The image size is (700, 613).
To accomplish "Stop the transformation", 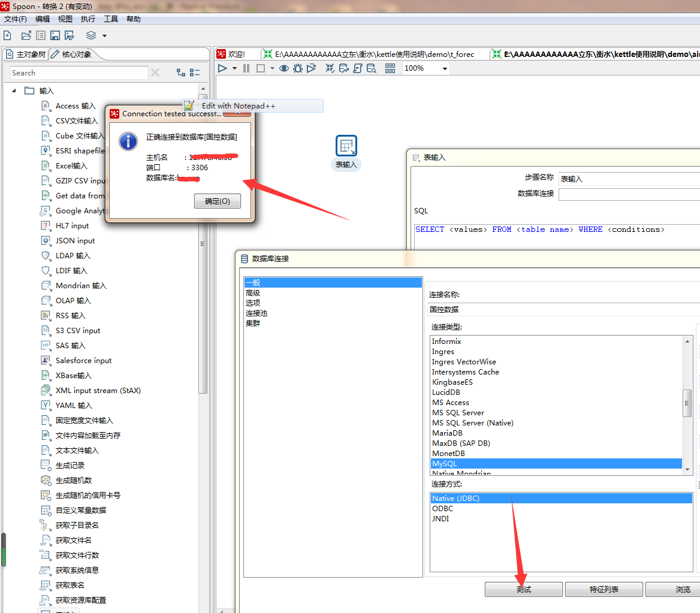I will [x=261, y=68].
